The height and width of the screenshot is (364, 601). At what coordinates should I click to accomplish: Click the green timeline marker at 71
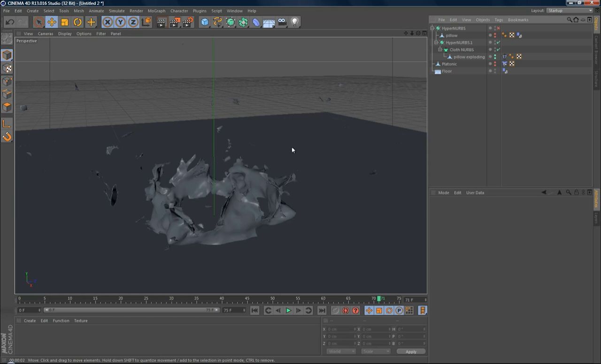tap(379, 298)
